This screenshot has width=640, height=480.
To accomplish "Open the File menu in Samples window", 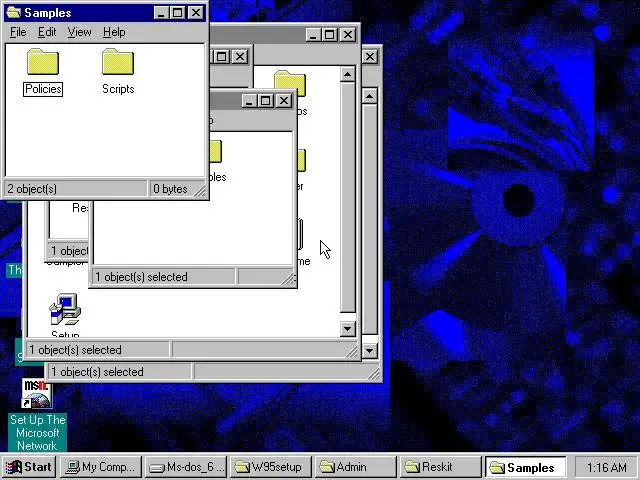I will coord(18,32).
